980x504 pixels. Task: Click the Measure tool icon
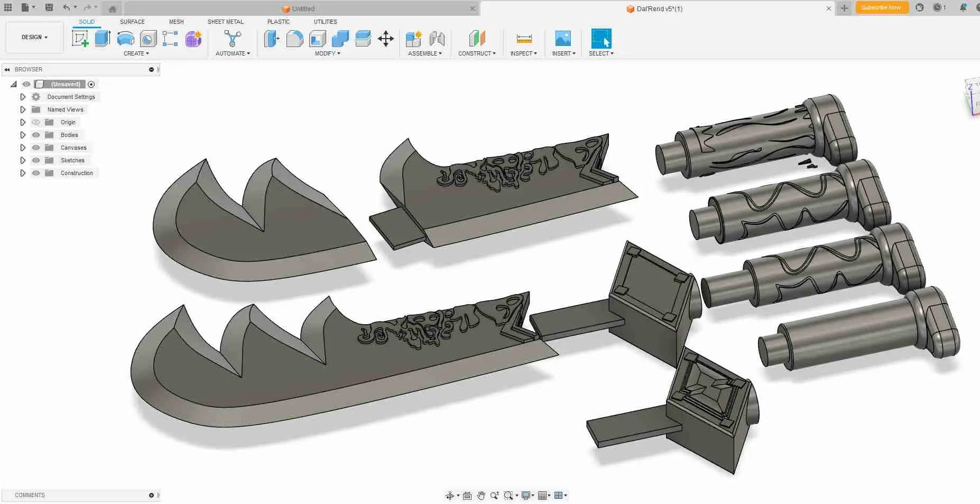coord(524,39)
